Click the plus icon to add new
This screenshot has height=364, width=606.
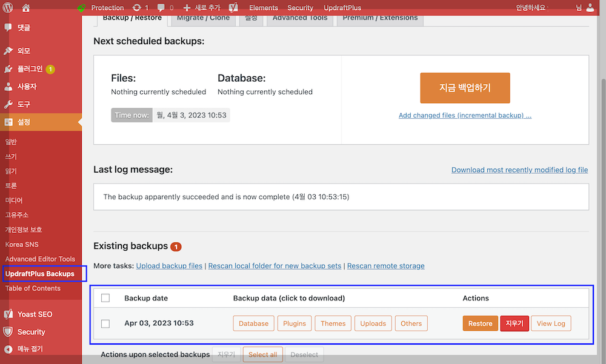click(x=187, y=8)
